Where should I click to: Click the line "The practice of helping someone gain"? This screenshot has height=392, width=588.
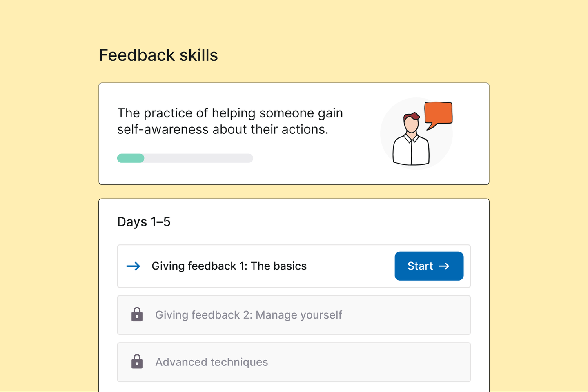click(230, 113)
